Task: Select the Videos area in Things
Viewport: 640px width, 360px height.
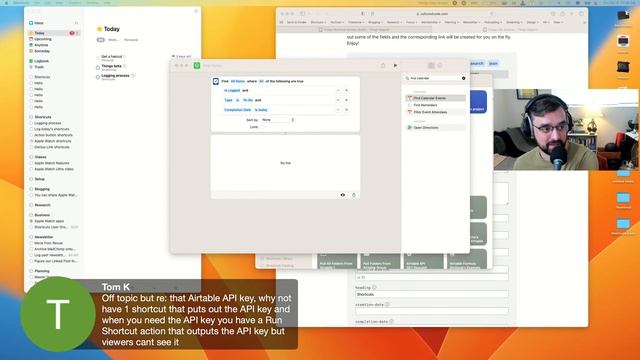Action: [x=53, y=157]
